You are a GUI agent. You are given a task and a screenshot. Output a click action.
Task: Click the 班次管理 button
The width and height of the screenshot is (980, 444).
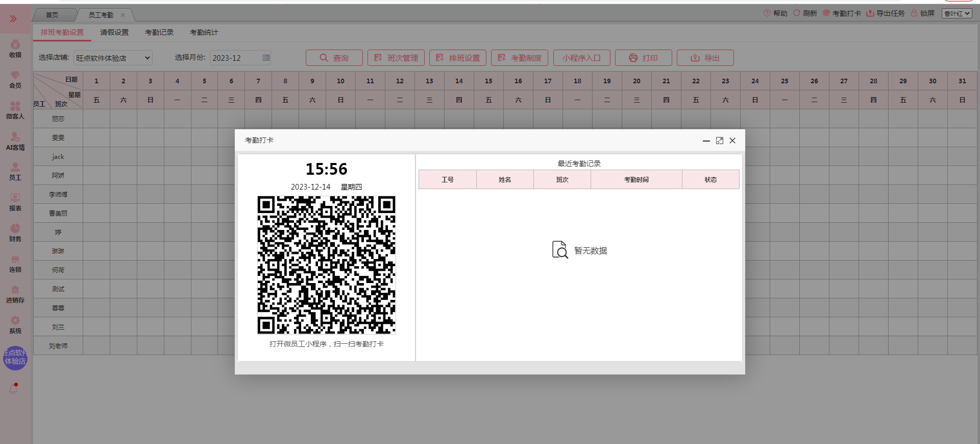tap(396, 58)
